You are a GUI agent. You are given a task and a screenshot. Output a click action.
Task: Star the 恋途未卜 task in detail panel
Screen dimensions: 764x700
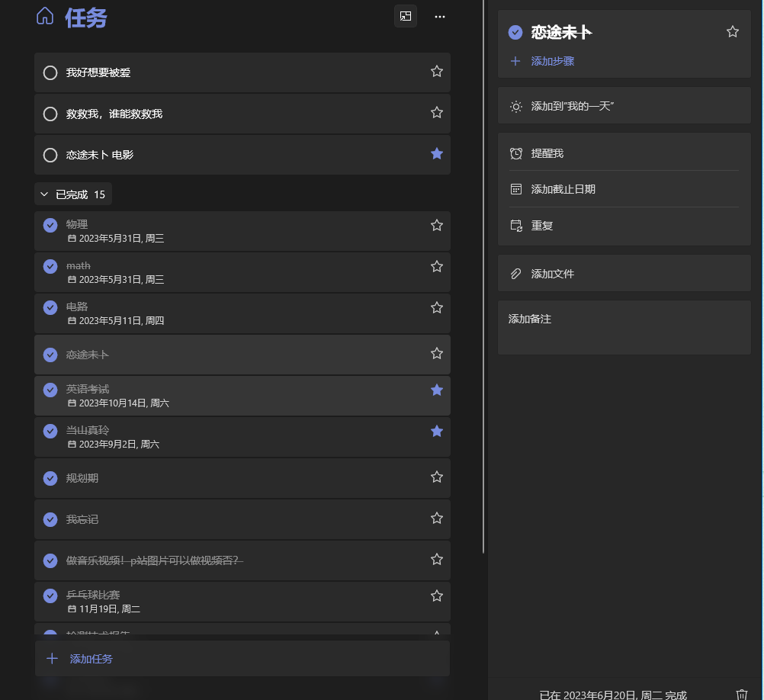(733, 32)
